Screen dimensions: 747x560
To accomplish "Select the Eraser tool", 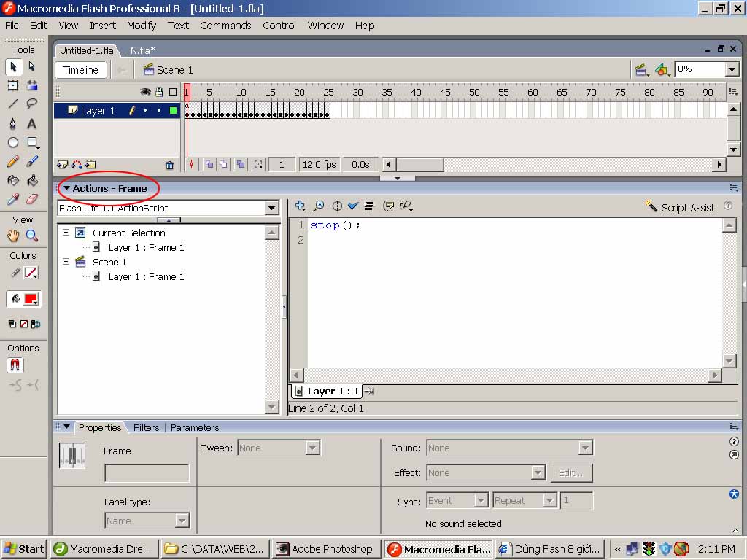I will [32, 199].
